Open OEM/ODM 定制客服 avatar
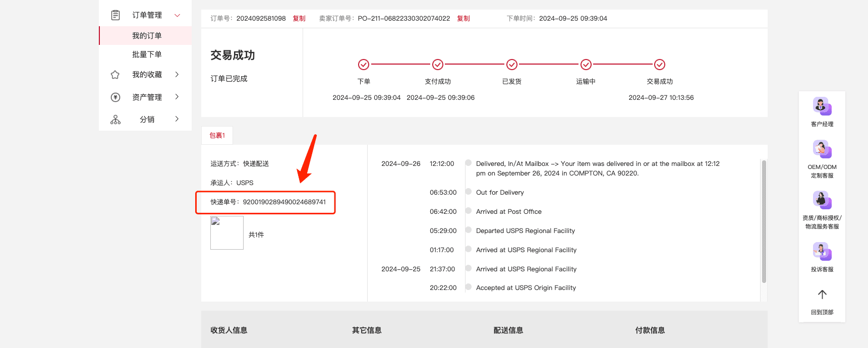 pyautogui.click(x=822, y=149)
